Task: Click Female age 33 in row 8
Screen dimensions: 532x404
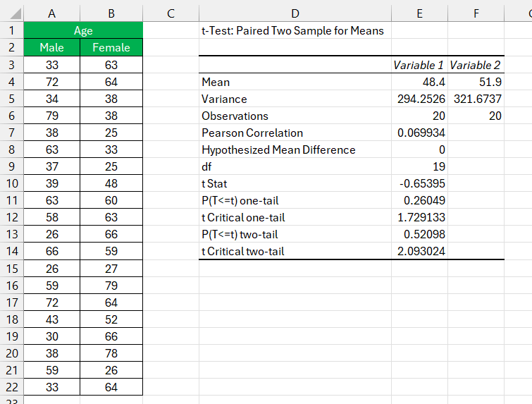Action: point(111,149)
